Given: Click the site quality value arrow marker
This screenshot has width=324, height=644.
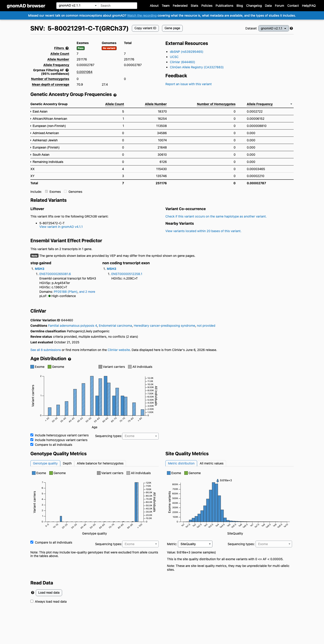Looking at the screenshot, I should [x=218, y=480].
